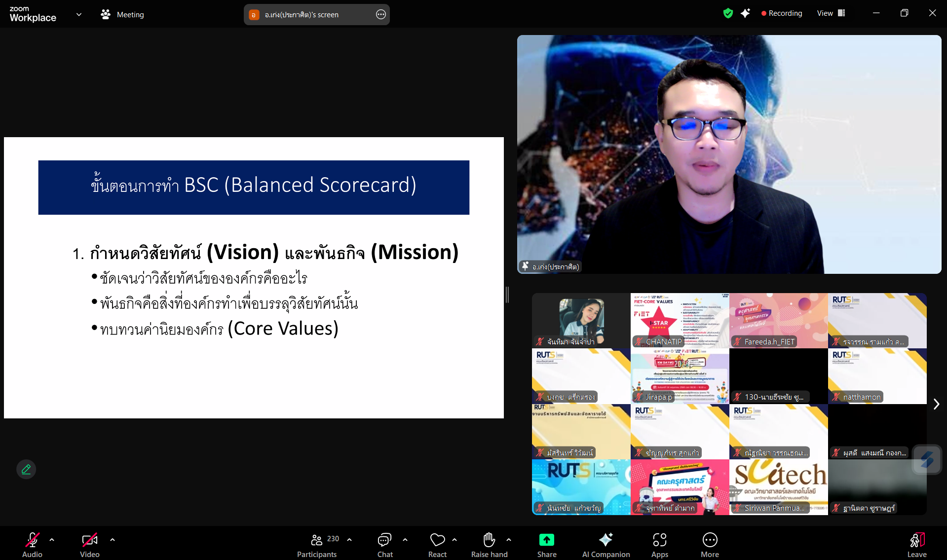The image size is (947, 560).
Task: Go to next page of participant thumbnails
Action: pyautogui.click(x=936, y=404)
